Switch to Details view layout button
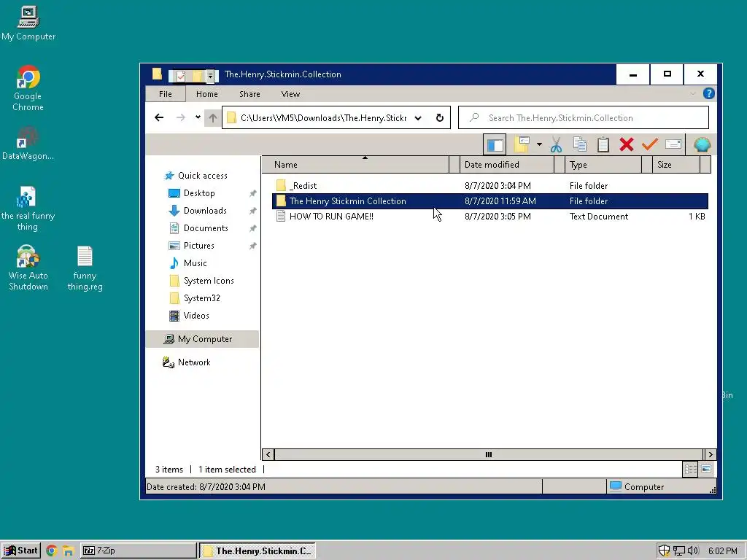 pyautogui.click(x=690, y=470)
